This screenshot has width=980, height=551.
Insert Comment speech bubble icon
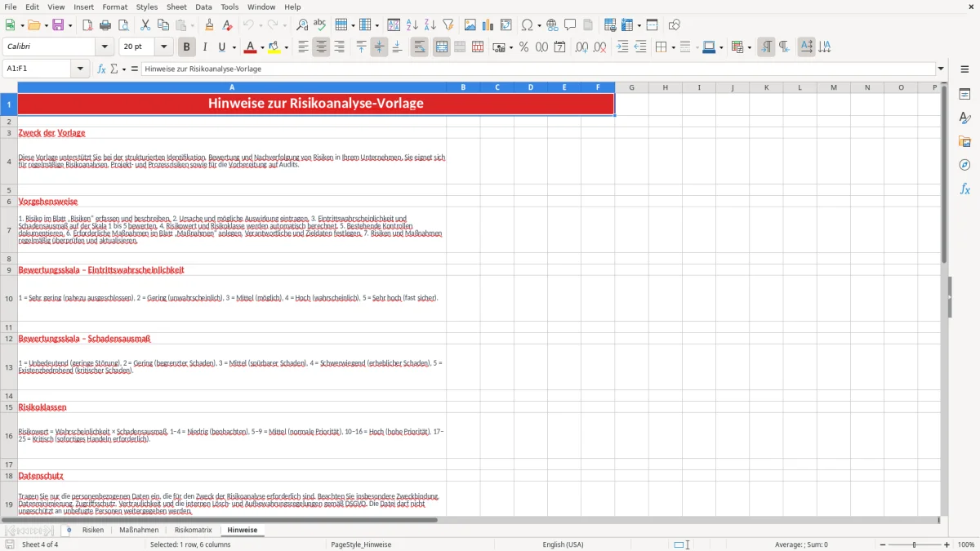[x=570, y=25]
